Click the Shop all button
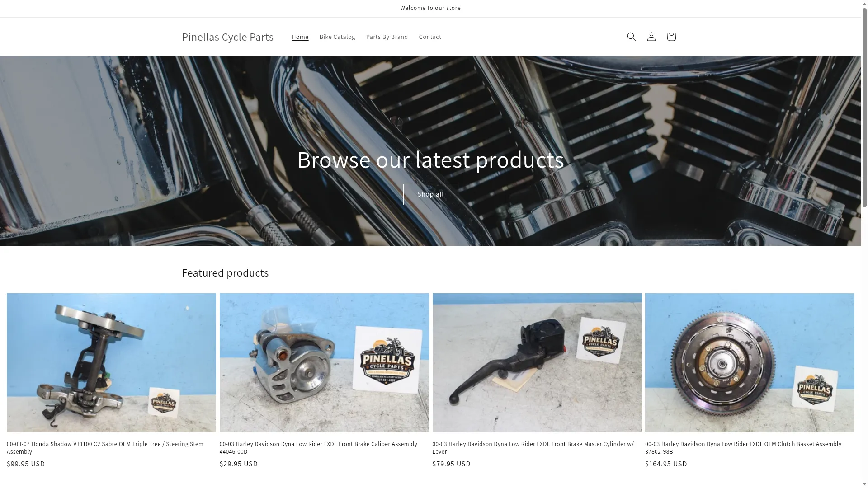This screenshot has height=488, width=868. point(430,194)
